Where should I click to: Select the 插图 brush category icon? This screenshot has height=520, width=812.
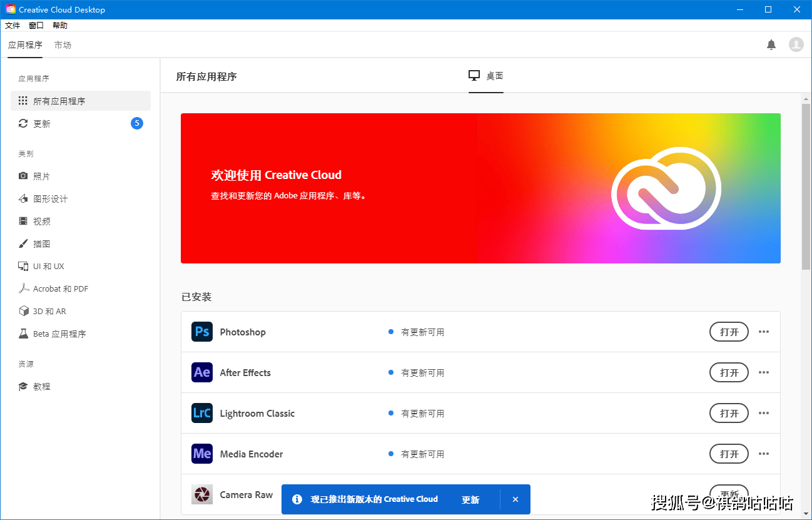click(x=23, y=243)
